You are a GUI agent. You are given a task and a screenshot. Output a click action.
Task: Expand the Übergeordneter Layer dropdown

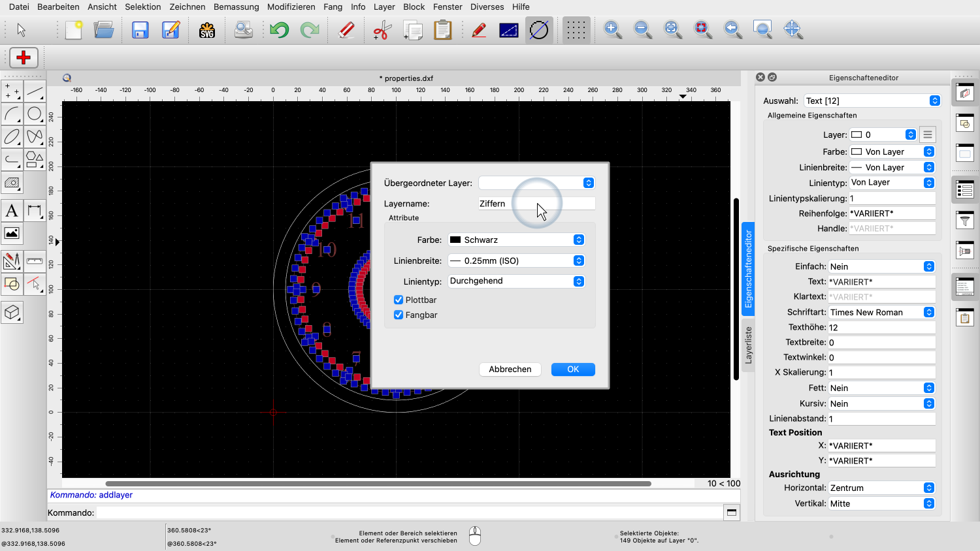pyautogui.click(x=536, y=183)
